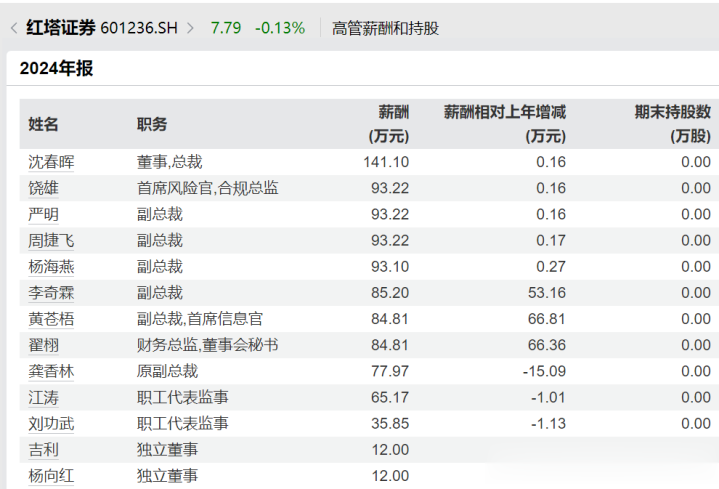
Task: Open 红塔证券 stock title
Action: pos(61,28)
